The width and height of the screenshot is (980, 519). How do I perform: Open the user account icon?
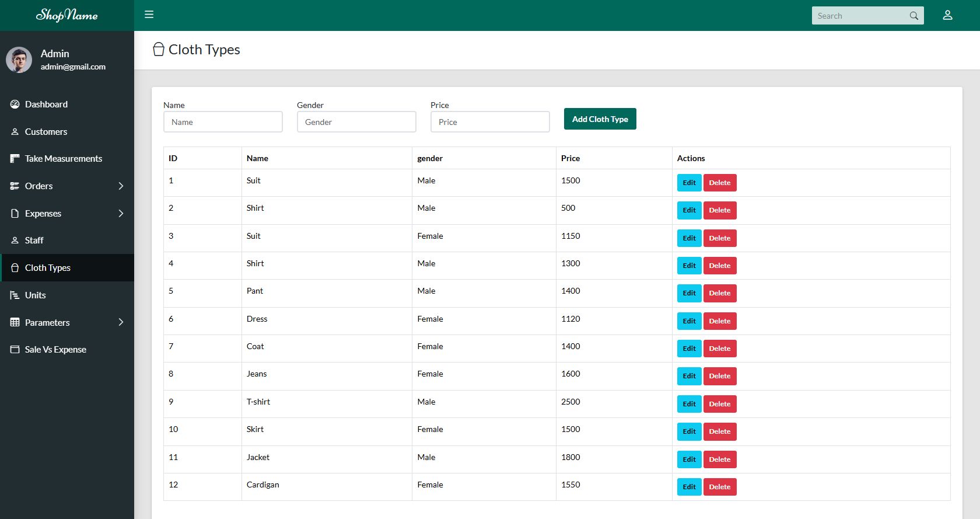pyautogui.click(x=947, y=15)
